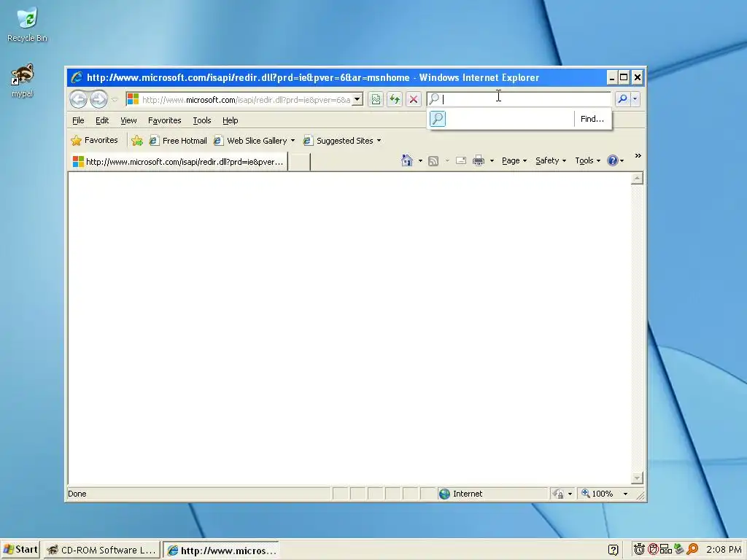Open the Edit menu
Screen dimensions: 747x560
[102, 120]
